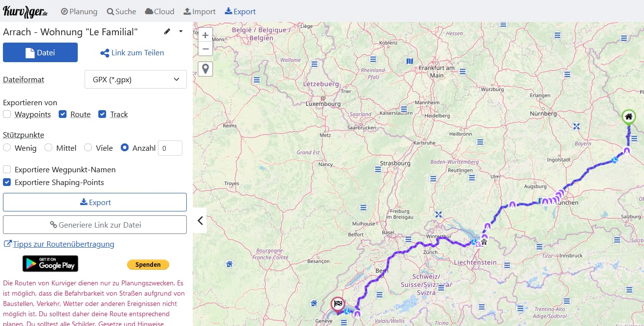
Task: Click the Google Play badge
Action: tap(50, 264)
